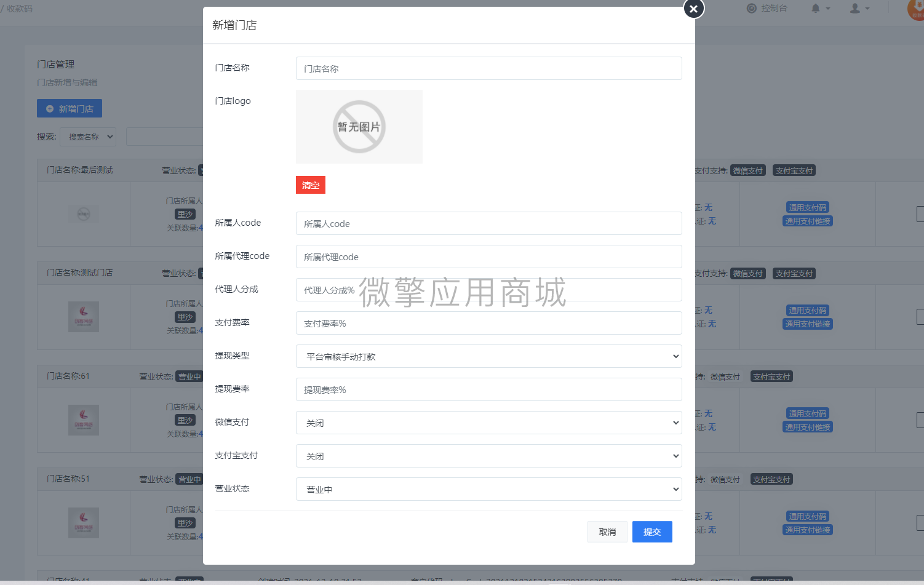924x585 pixels.
Task: Click the 收款码 breadcrumb text
Action: [x=20, y=9]
